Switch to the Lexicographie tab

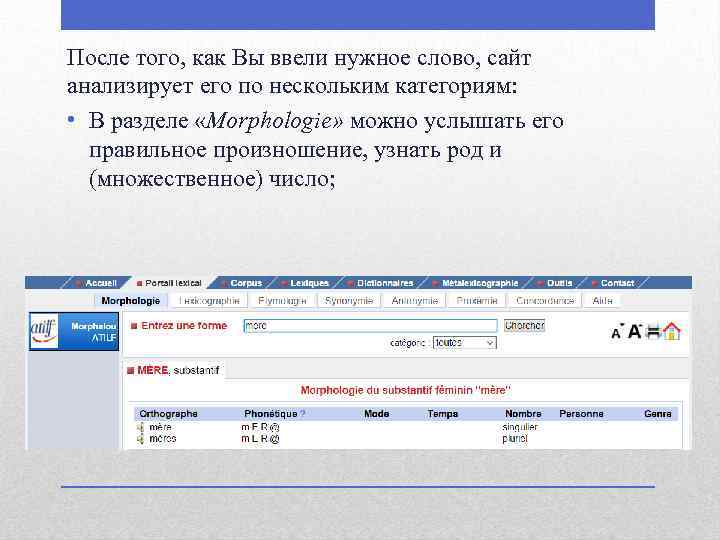coord(209,301)
